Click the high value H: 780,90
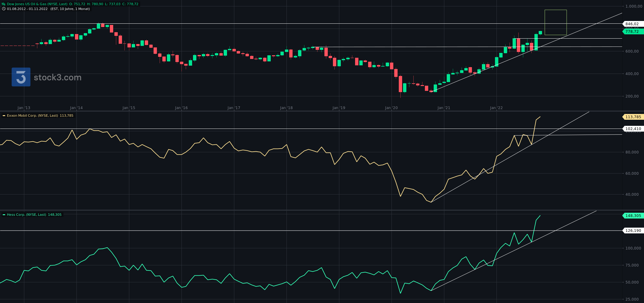This screenshot has height=303, width=644. [x=95, y=4]
